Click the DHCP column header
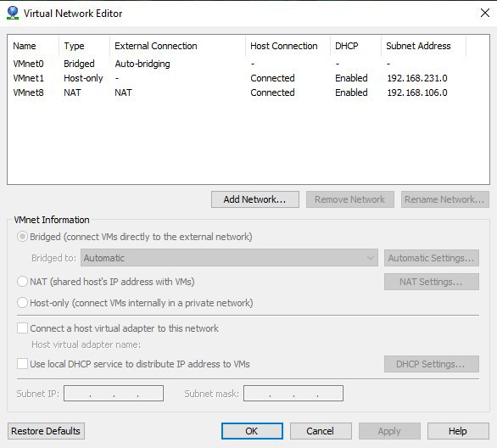The image size is (497, 448). point(355,46)
